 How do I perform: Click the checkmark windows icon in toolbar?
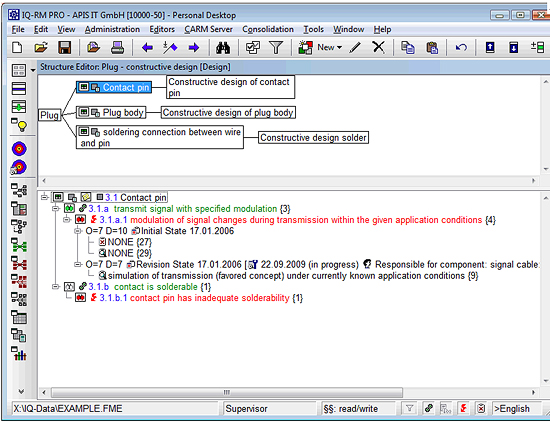pyautogui.click(x=253, y=47)
